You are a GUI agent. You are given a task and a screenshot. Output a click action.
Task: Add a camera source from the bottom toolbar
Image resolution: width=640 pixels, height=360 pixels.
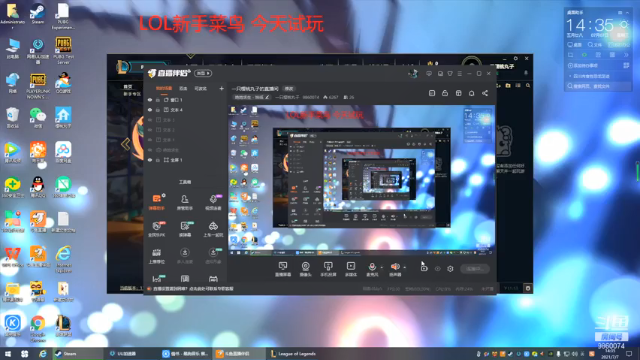point(305,269)
